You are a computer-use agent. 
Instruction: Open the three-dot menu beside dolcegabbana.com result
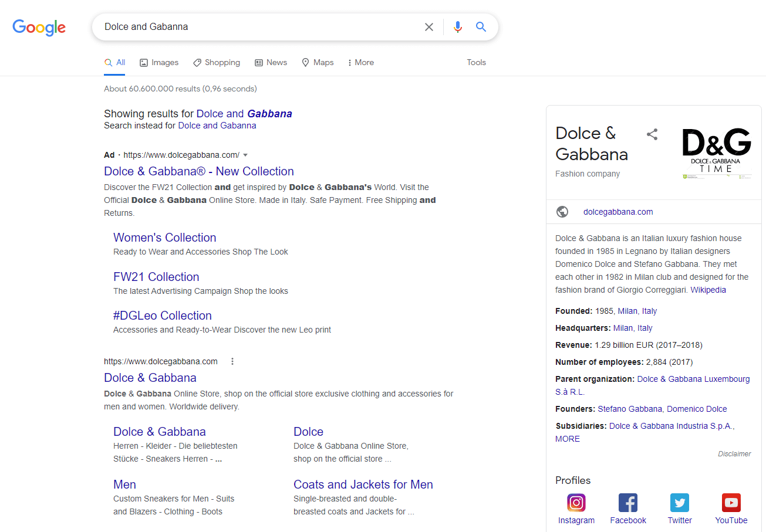coord(232,361)
